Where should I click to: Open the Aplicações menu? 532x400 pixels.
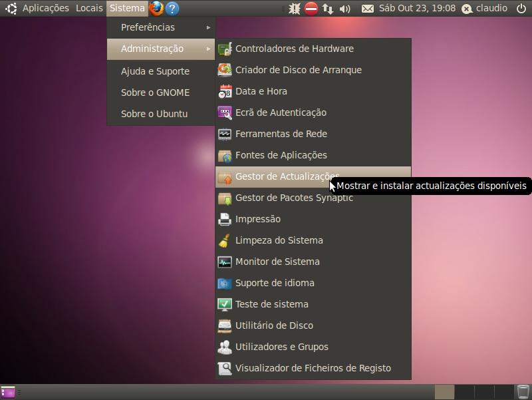click(45, 9)
